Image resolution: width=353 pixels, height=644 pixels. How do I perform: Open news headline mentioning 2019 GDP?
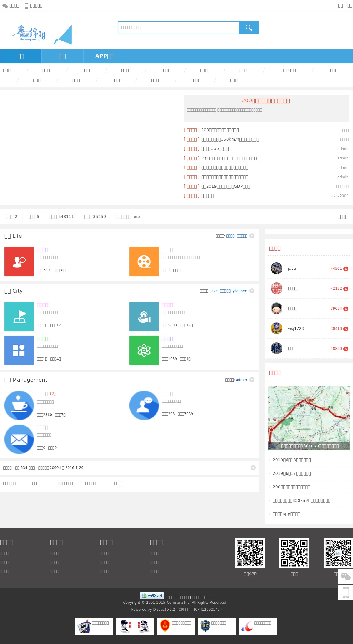click(x=226, y=186)
